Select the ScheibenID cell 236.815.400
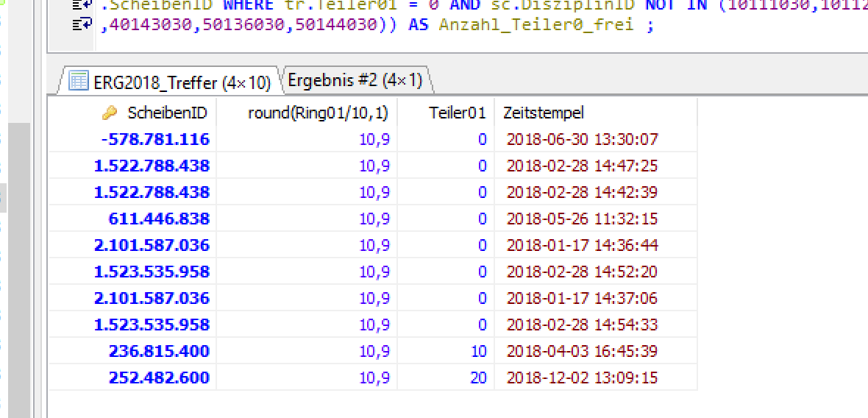 pyautogui.click(x=158, y=351)
